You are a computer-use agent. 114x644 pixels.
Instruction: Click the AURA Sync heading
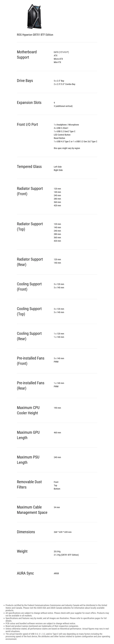tap(25, 573)
